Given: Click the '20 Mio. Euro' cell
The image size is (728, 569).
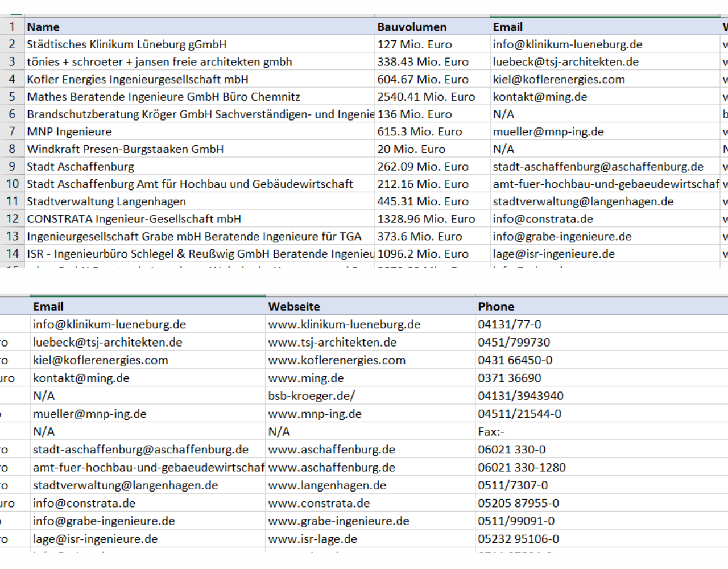Looking at the screenshot, I should [433, 149].
